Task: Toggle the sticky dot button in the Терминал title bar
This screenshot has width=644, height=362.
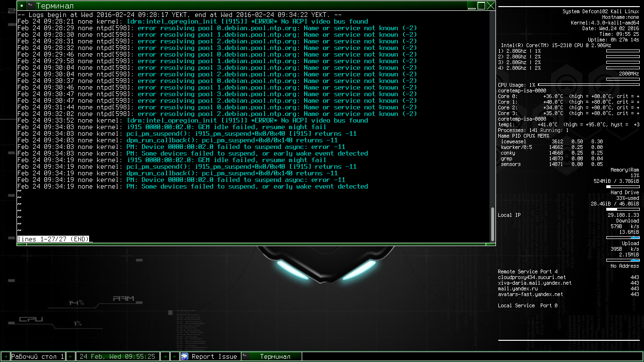Action: [22, 6]
